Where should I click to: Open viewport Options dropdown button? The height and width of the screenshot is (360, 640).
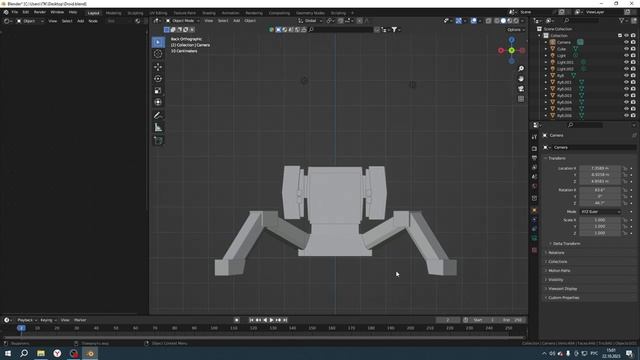(x=515, y=30)
